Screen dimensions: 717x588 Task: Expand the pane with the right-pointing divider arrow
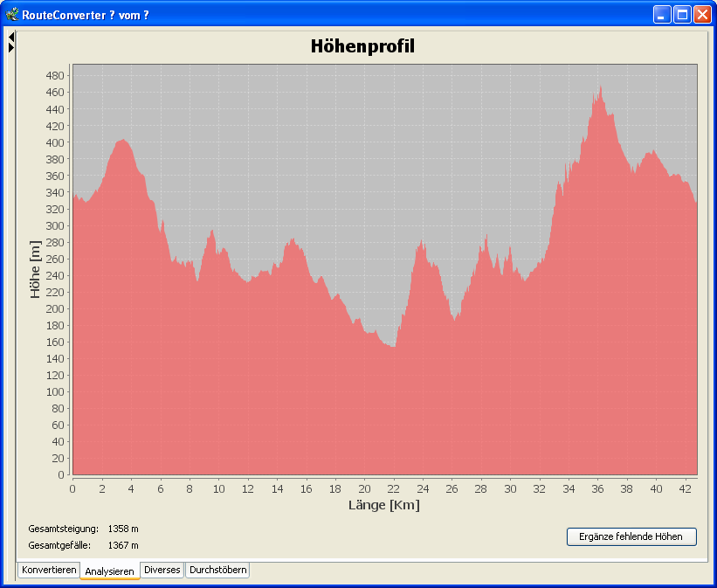(11, 48)
